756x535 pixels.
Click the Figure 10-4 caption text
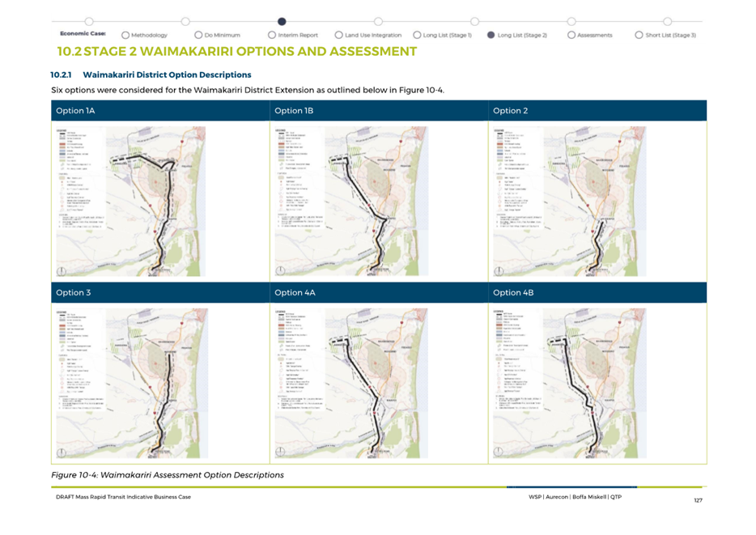pos(168,475)
